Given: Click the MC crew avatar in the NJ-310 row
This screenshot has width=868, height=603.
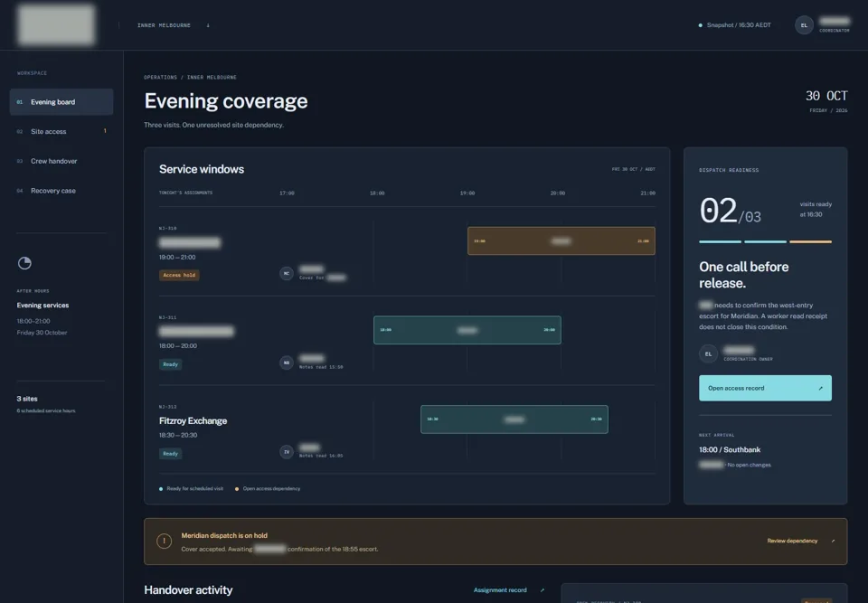Looking at the screenshot, I should 287,274.
